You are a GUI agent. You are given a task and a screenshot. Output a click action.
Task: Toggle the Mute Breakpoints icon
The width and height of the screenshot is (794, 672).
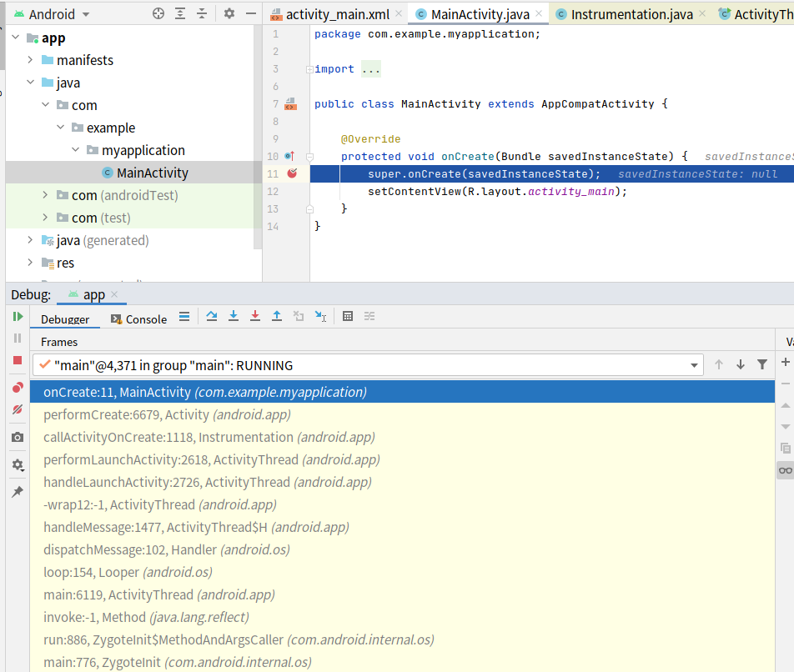[18, 409]
